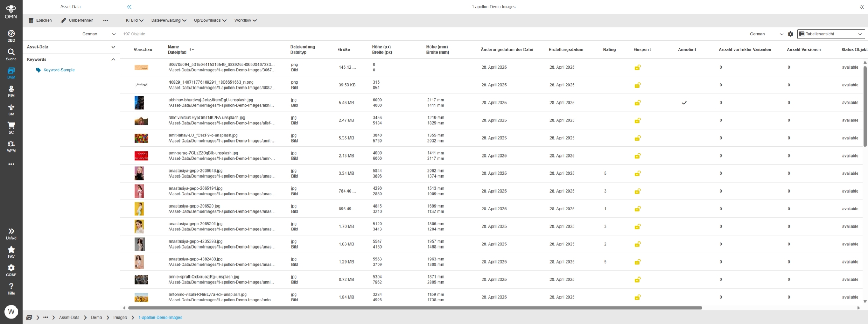The width and height of the screenshot is (868, 324).
Task: Open the Workflow dropdown menu
Action: pos(246,20)
